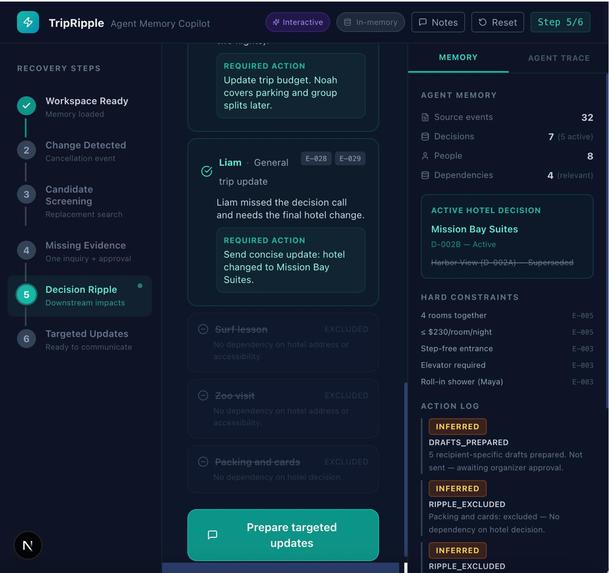Click the People count 8
Viewport: 609px width, 573px height.
[590, 156]
